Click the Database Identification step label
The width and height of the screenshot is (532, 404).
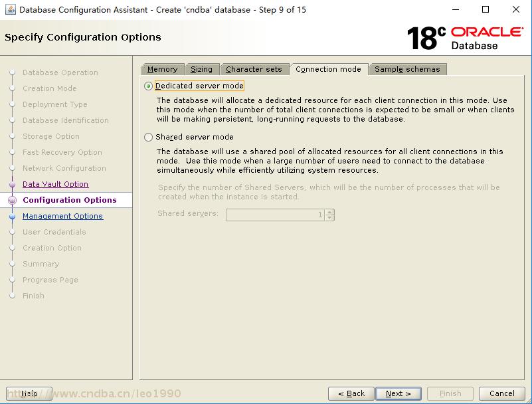[66, 120]
